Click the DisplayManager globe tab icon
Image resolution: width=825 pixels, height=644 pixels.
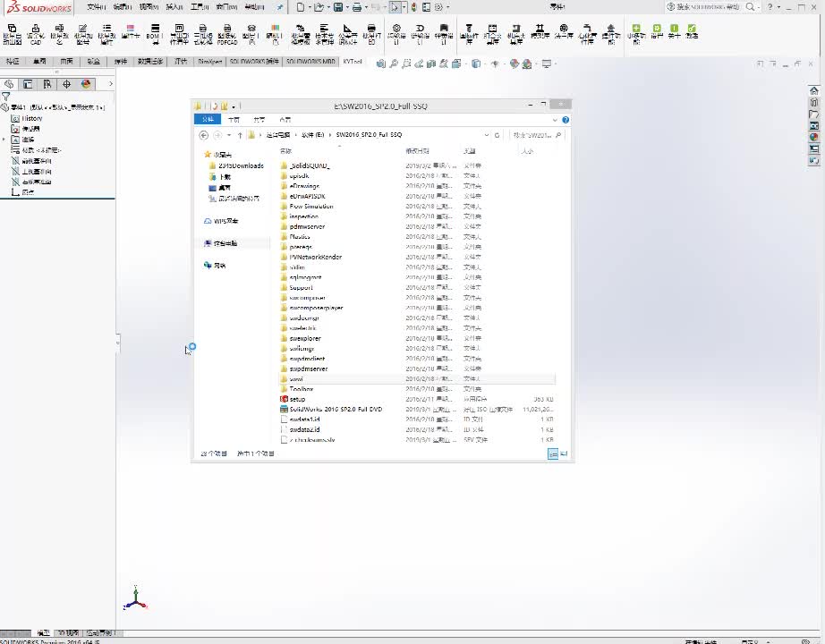pos(86,84)
